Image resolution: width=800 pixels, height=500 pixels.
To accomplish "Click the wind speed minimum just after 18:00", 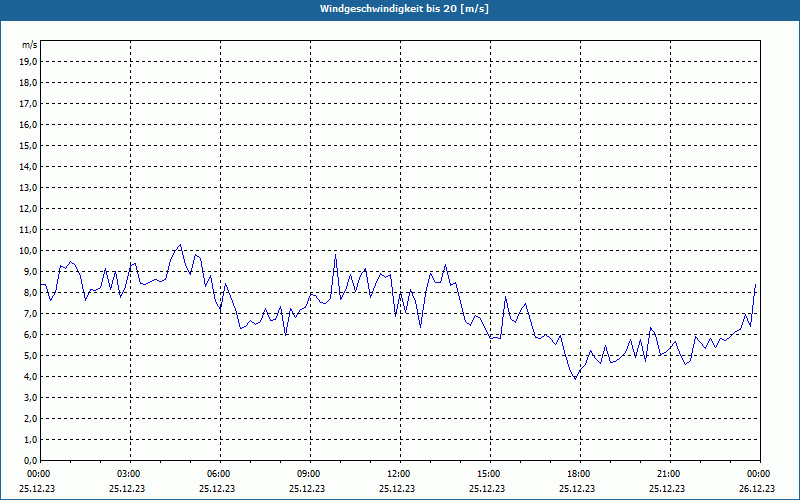I will coord(576,379).
